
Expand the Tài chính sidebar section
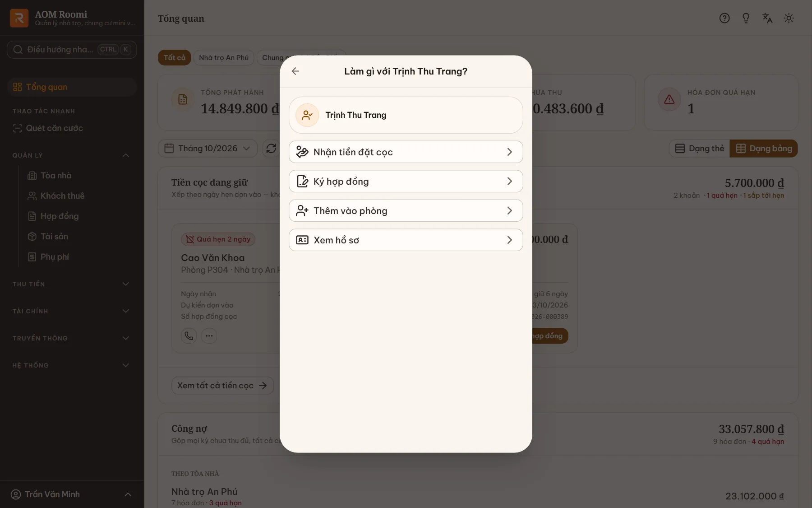(x=71, y=311)
